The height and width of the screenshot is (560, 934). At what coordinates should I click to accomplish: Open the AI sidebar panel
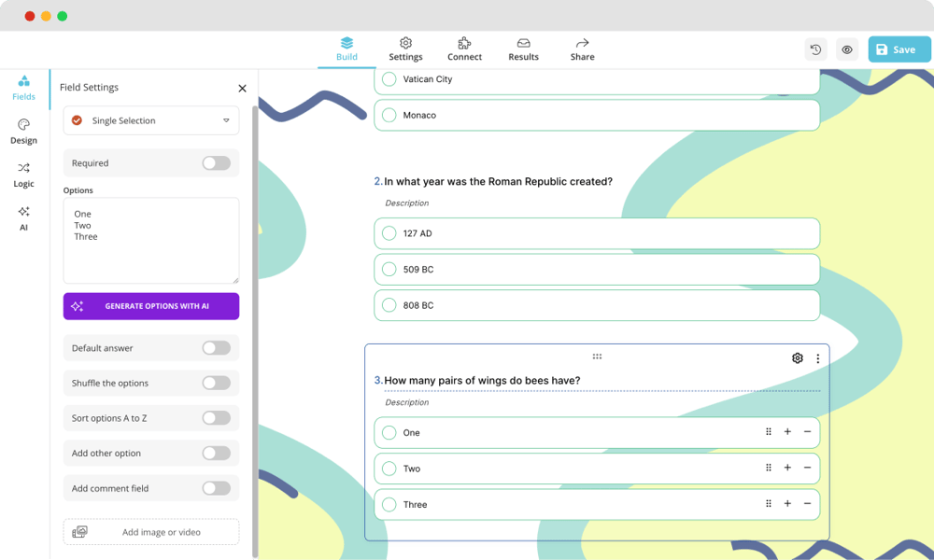(x=23, y=217)
